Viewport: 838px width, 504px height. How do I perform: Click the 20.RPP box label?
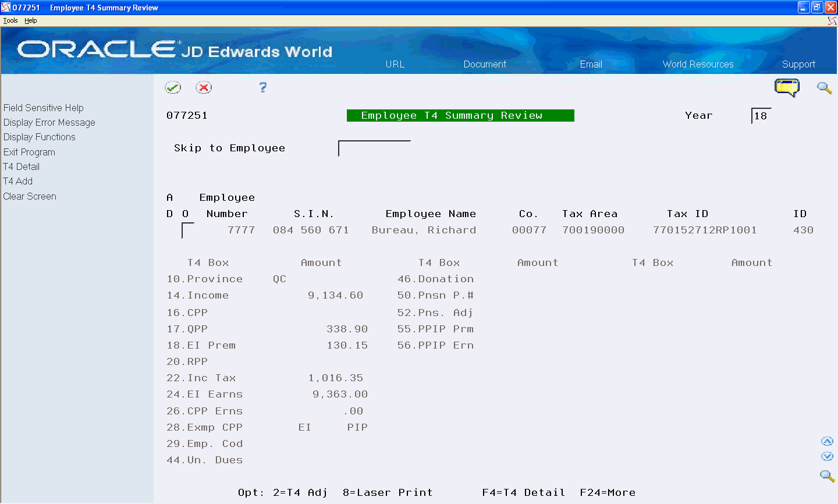coord(187,362)
